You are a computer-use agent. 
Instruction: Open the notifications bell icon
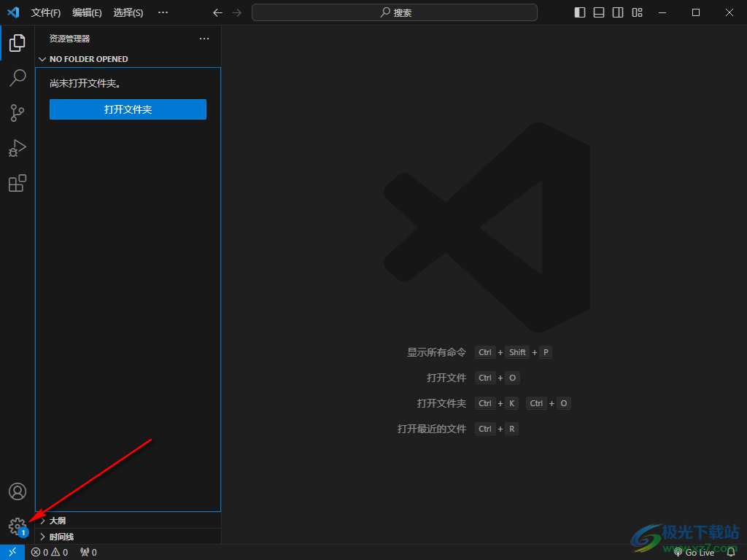731,552
